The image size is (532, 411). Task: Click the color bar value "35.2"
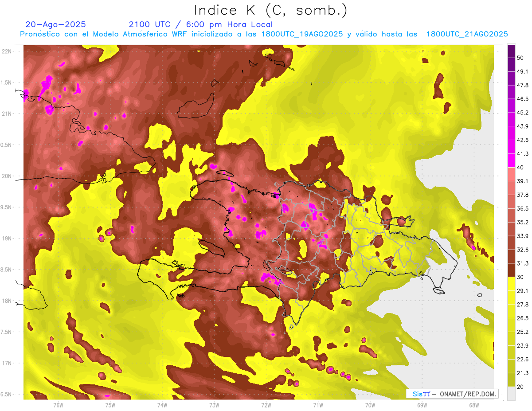coord(523,222)
